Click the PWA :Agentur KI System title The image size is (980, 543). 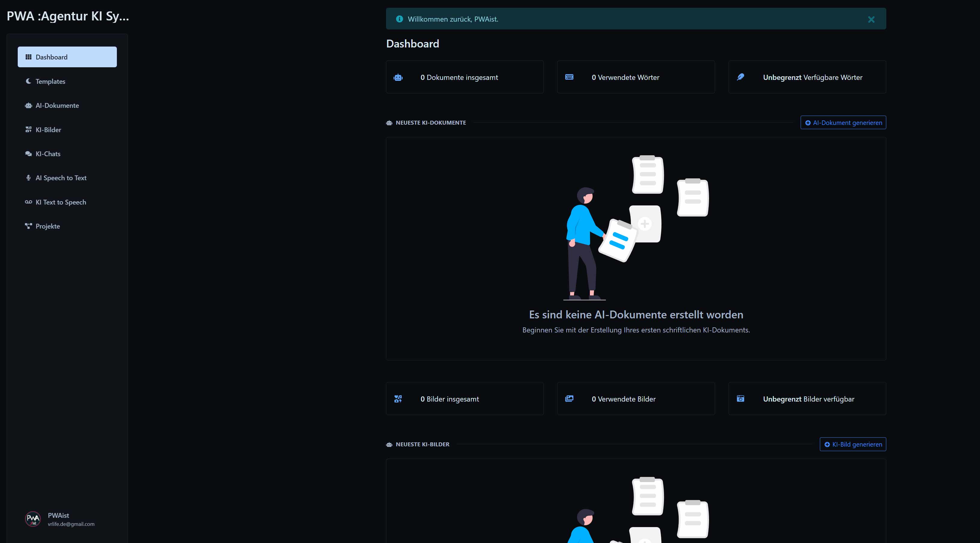pyautogui.click(x=68, y=16)
